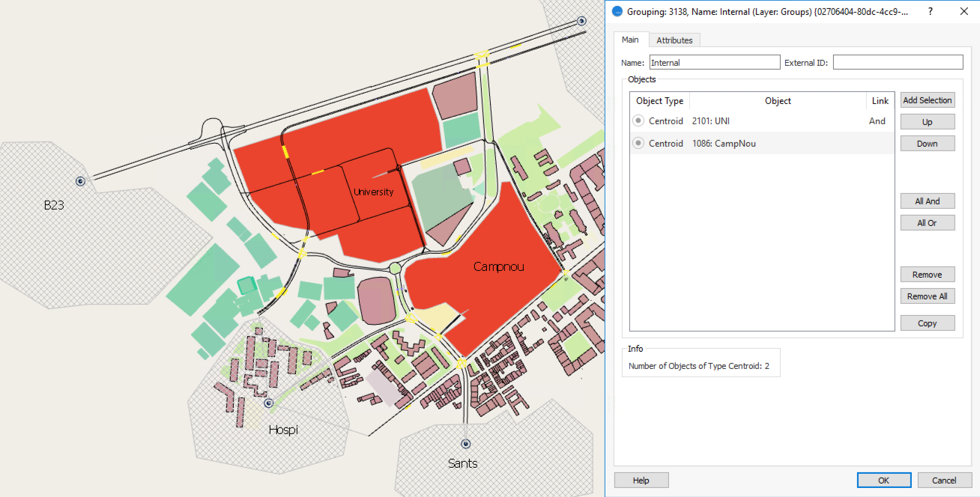Click the Remove All button
Screen dimensions: 980x497
pos(927,296)
